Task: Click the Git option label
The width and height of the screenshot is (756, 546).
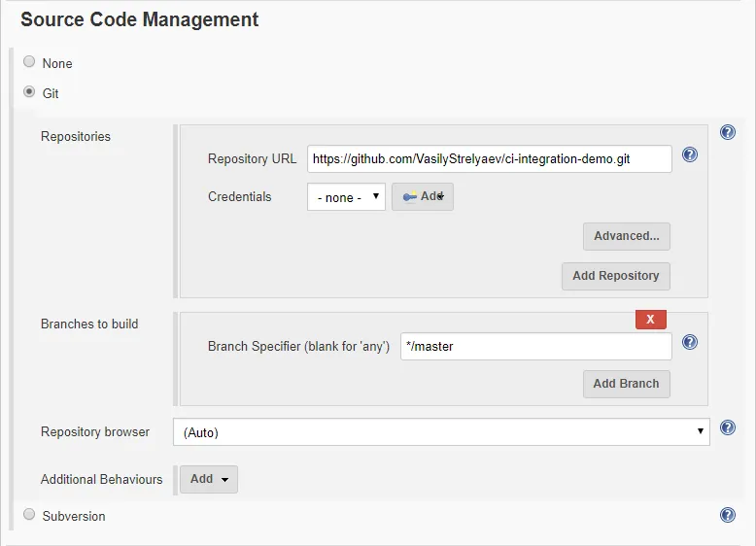Action: point(51,93)
